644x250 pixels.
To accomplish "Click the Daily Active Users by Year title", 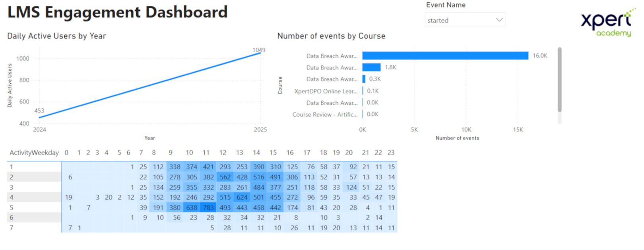I will (x=56, y=36).
